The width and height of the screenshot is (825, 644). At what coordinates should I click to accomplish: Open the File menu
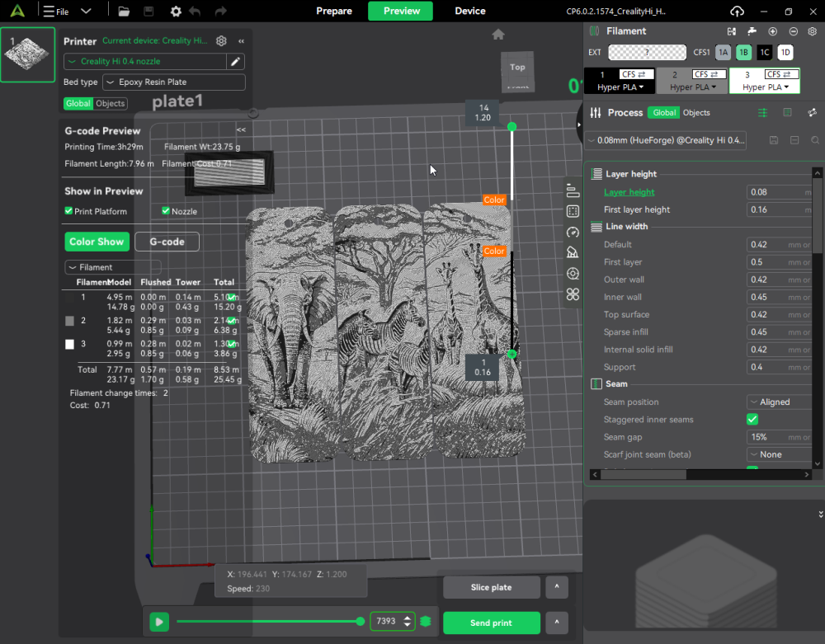coord(56,11)
